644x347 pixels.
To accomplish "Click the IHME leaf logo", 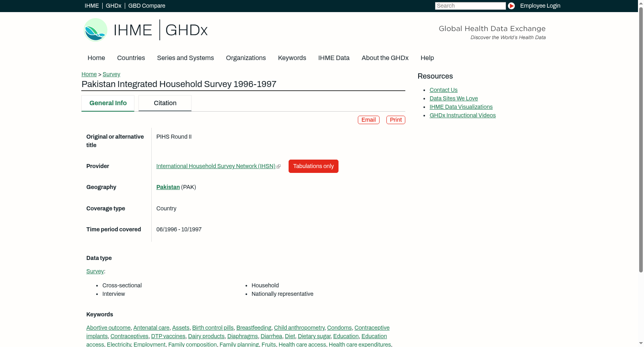I will tap(95, 30).
